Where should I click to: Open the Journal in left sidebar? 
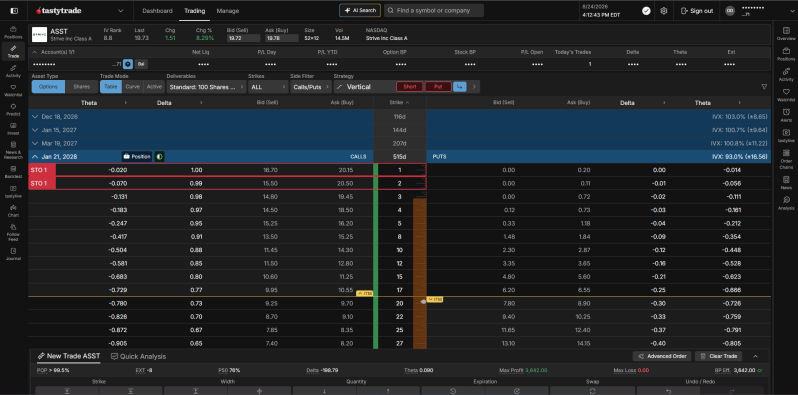(13, 253)
